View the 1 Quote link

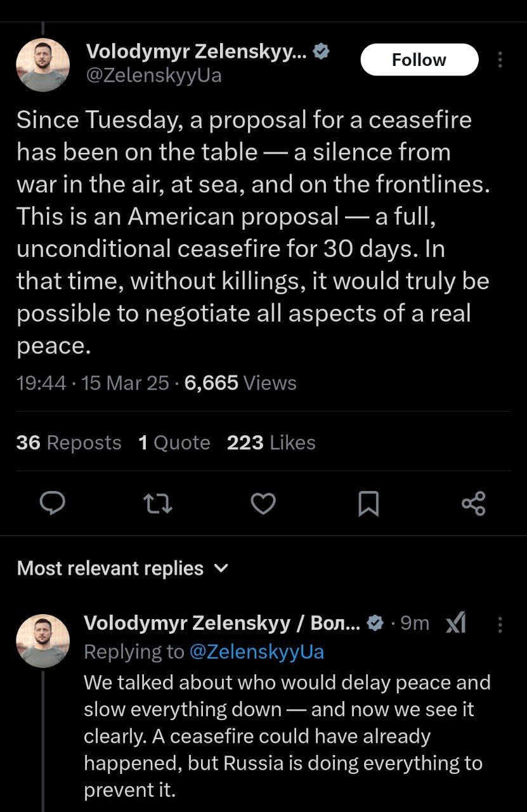point(174,442)
